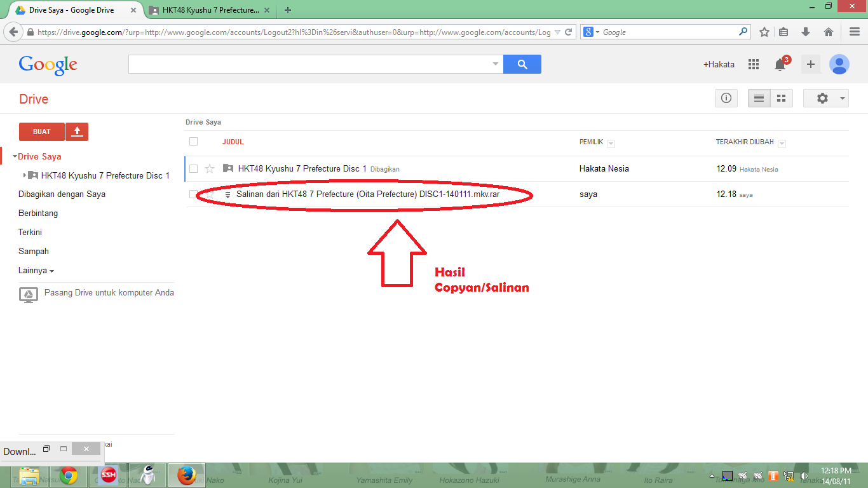Go back in browser history
The image size is (868, 488).
(13, 32)
